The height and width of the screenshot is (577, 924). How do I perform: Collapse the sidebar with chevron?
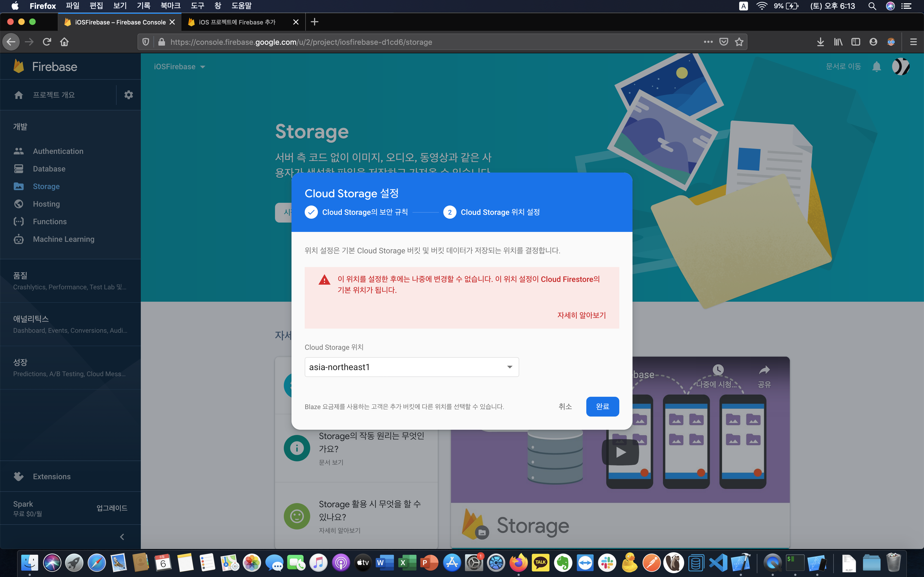click(122, 537)
